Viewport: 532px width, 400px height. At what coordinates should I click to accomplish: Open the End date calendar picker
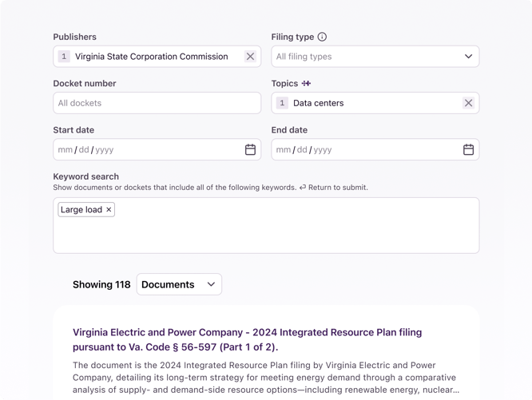click(x=468, y=149)
